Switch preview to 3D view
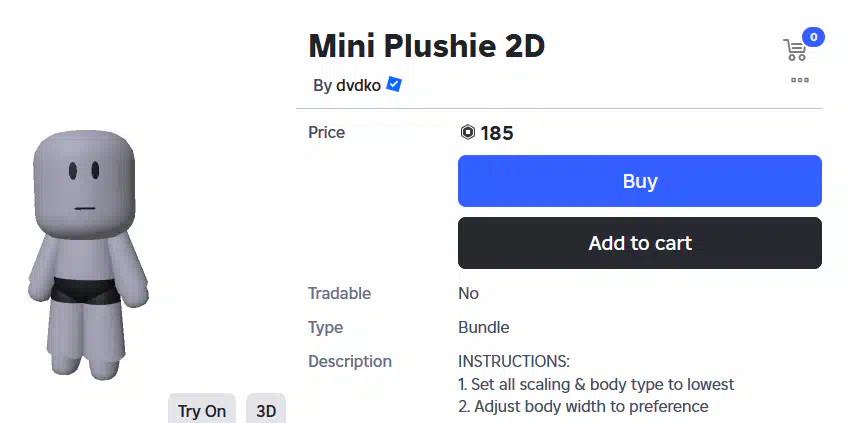 tap(266, 410)
